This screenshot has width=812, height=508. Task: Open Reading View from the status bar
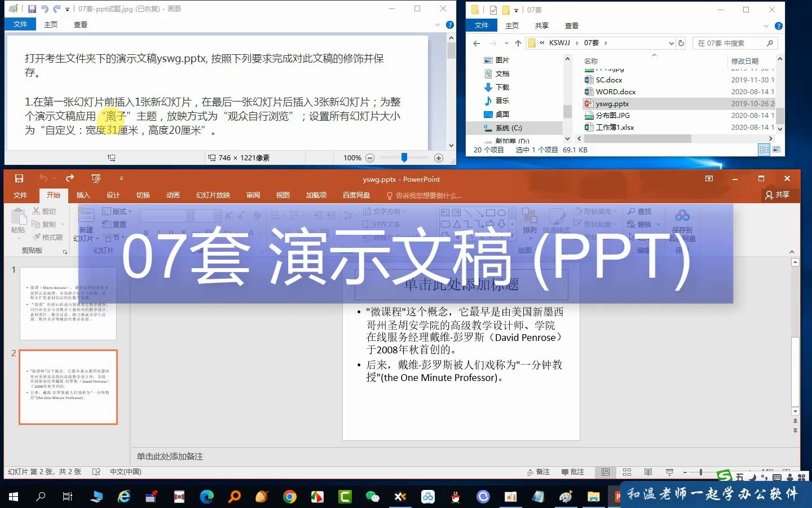pyautogui.click(x=648, y=472)
